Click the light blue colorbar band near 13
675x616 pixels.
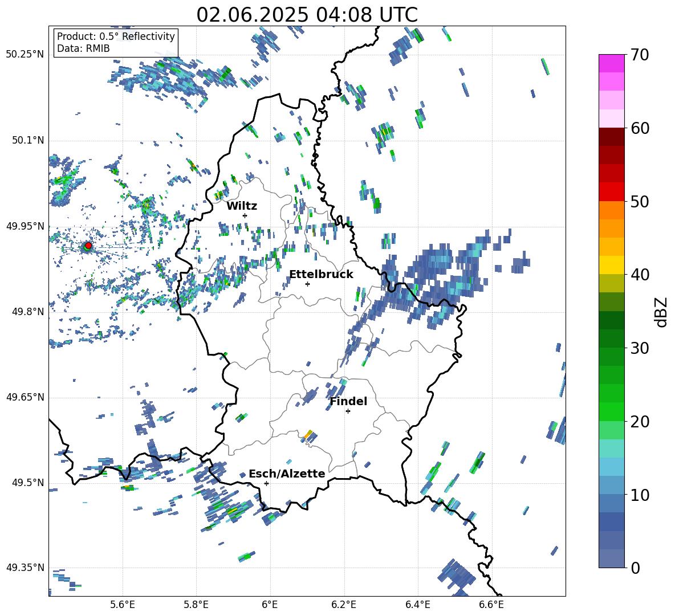(611, 467)
